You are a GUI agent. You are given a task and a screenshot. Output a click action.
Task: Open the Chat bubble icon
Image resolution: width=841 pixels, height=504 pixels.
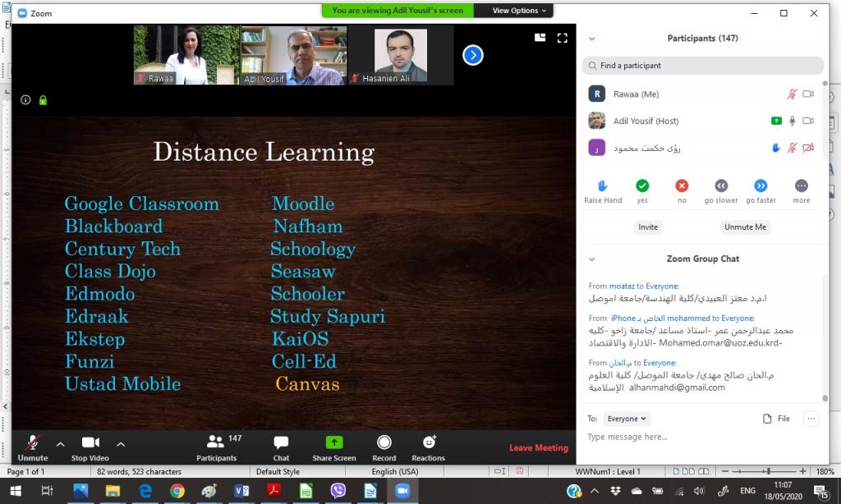(281, 443)
